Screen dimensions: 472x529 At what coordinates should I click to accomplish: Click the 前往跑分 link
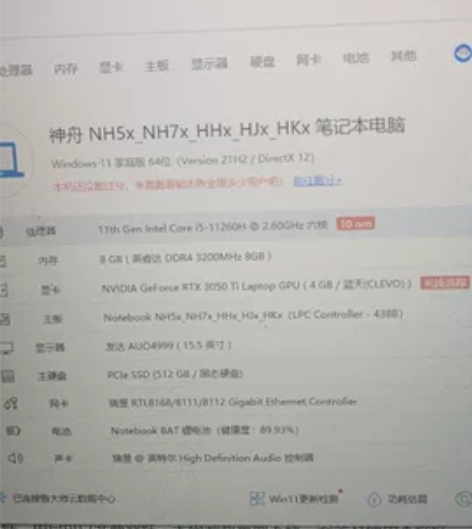point(318,181)
